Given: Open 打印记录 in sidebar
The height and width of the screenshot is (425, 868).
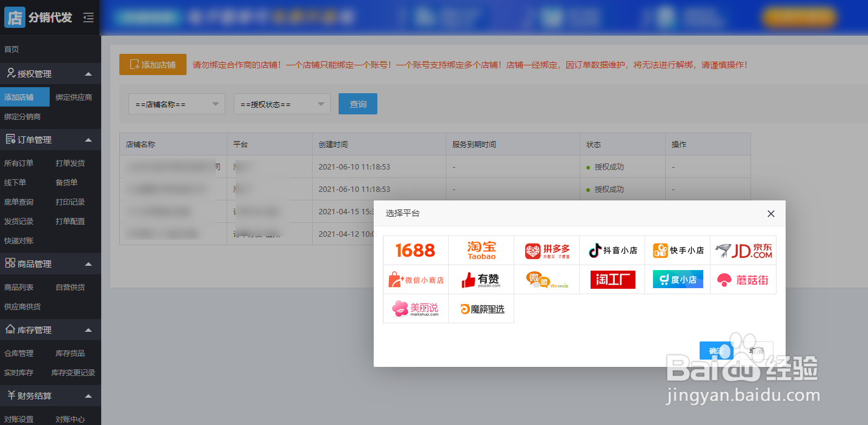Looking at the screenshot, I should click(x=70, y=202).
